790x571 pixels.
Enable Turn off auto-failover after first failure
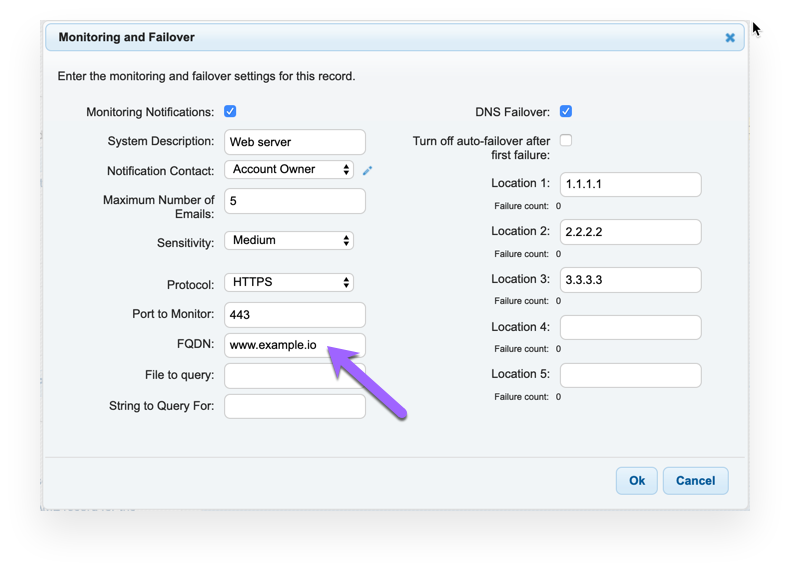[x=566, y=140]
